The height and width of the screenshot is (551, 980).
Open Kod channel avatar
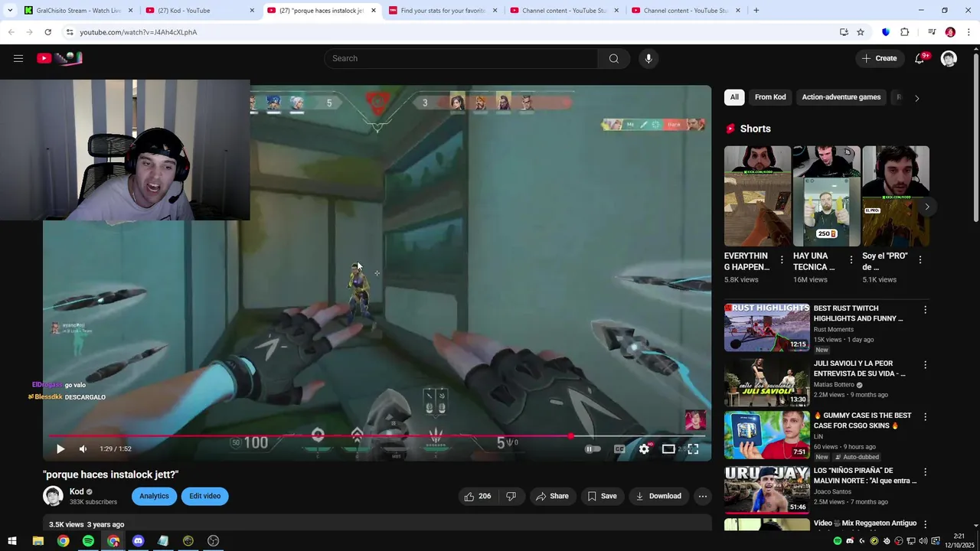click(x=53, y=496)
